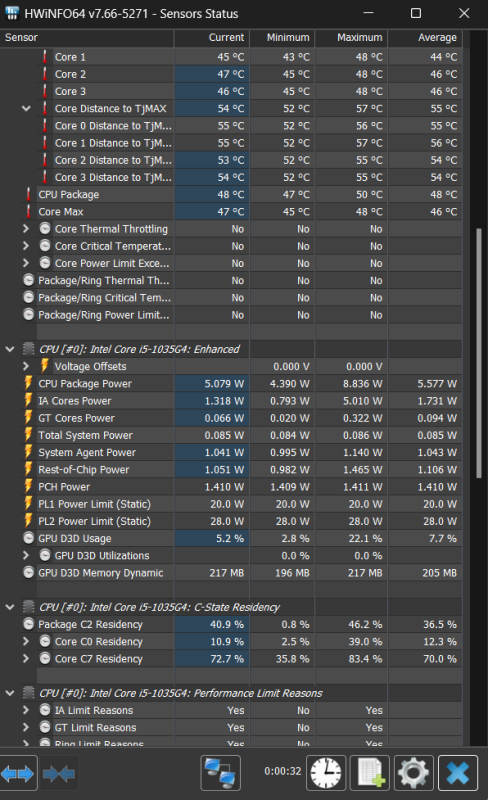Click the chip icon of C-State Residency section
This screenshot has height=800, width=488.
[29, 607]
